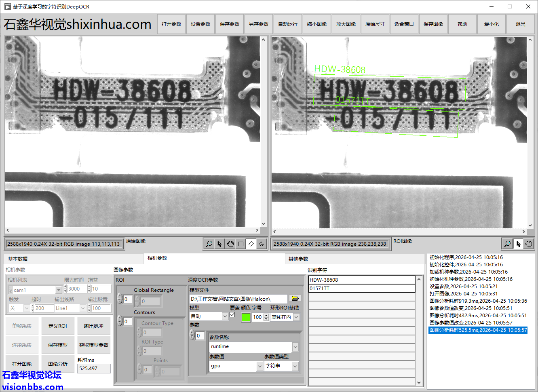Open the 模型 dropdown showing 自动
The image size is (538, 392).
(x=225, y=316)
